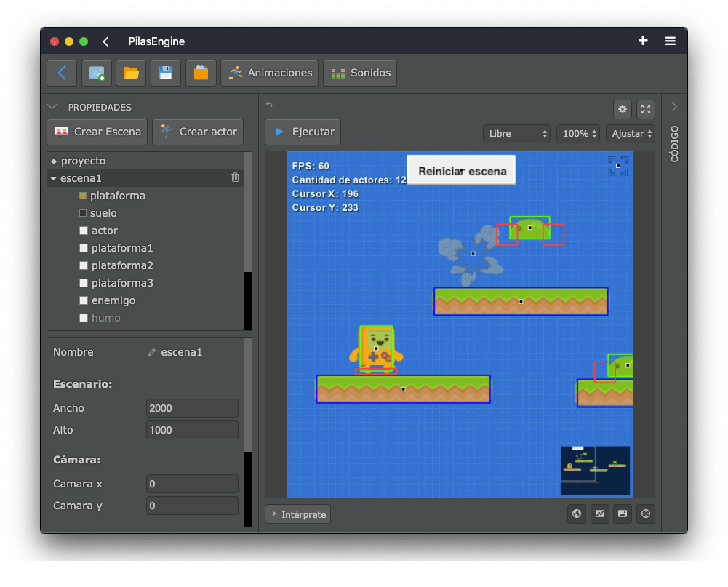728x587 pixels.
Task: Click the title bar back chevron
Action: 106,41
